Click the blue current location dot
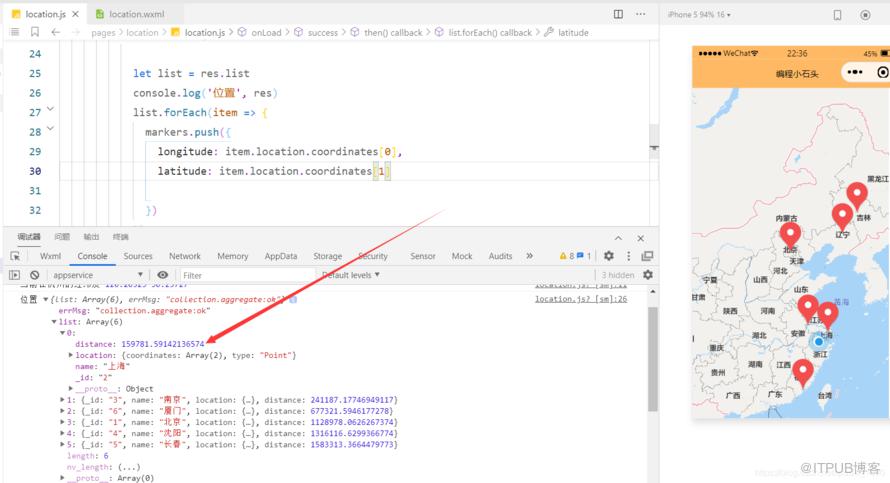Screen dimensions: 890x483 point(818,342)
